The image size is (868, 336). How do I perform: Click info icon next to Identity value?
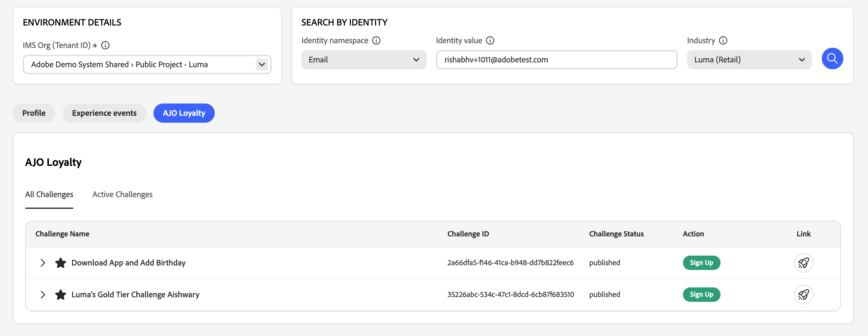pyautogui.click(x=490, y=40)
